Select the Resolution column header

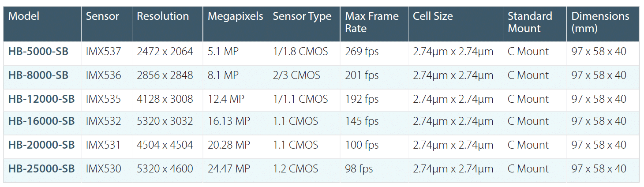pyautogui.click(x=163, y=17)
